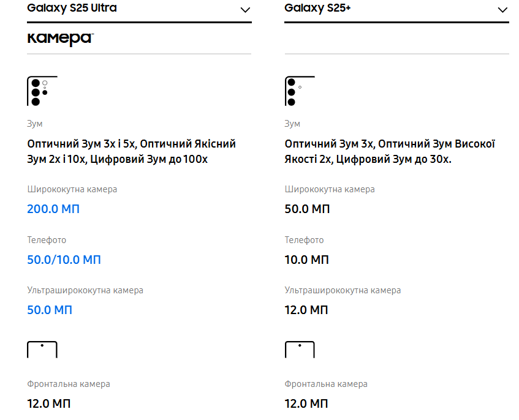Click the blue 50.0 МП ultrawide value
This screenshot has width=519, height=420.
(x=50, y=310)
